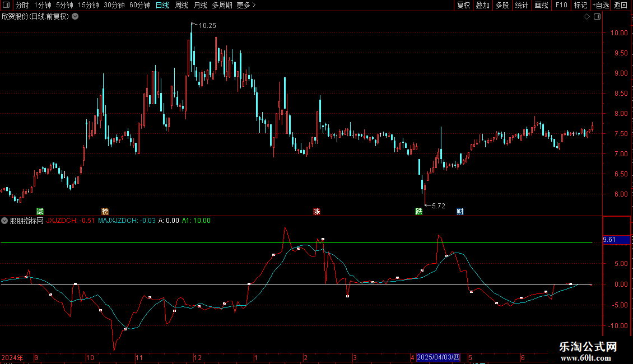633x364 pixels.
Task: Open the 减 event marker icon
Action: point(40,212)
